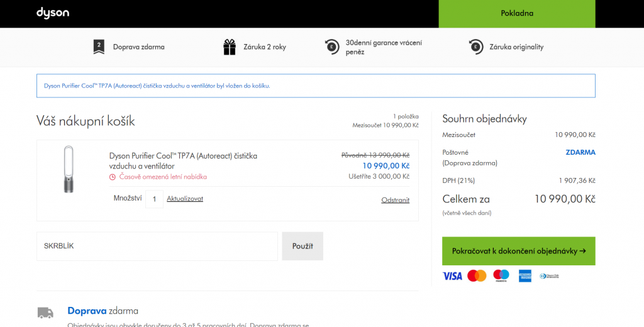The image size is (644, 327).
Task: Click the Mastercard payment icon
Action: click(477, 275)
